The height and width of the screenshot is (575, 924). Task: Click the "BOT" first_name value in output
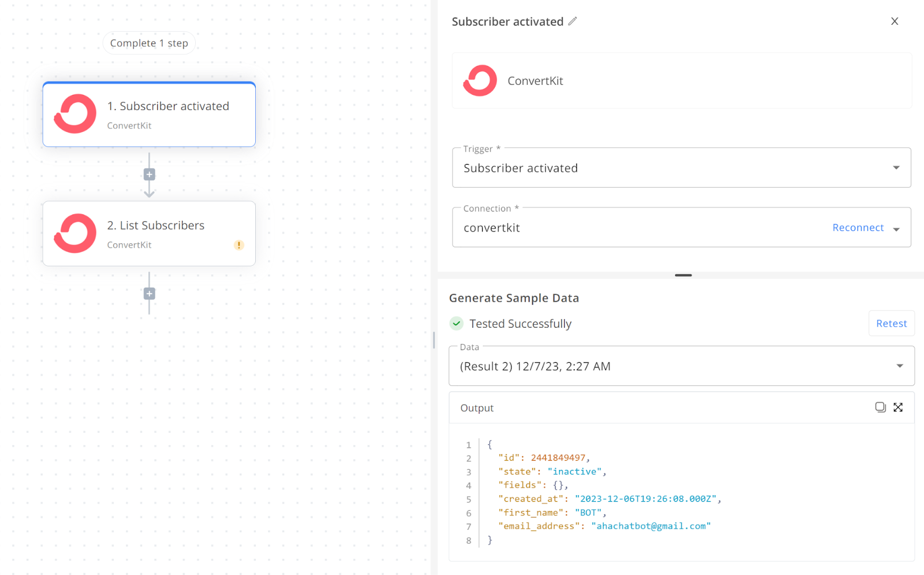click(588, 513)
